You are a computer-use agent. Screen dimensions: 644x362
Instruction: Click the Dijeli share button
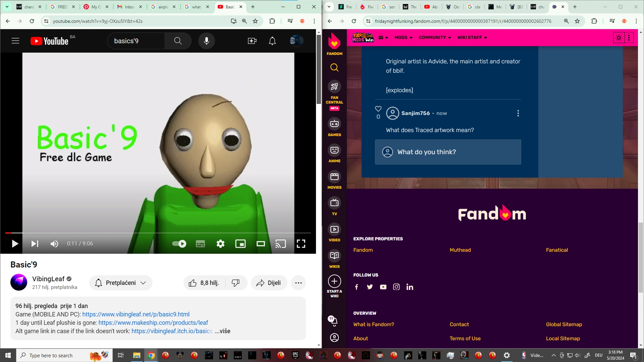coord(269,283)
